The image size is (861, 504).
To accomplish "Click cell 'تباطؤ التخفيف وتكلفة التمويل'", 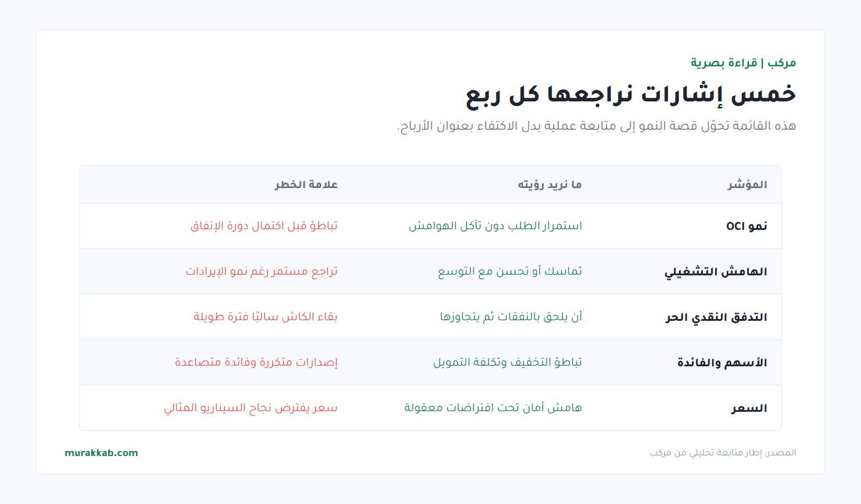I will click(x=507, y=363).
